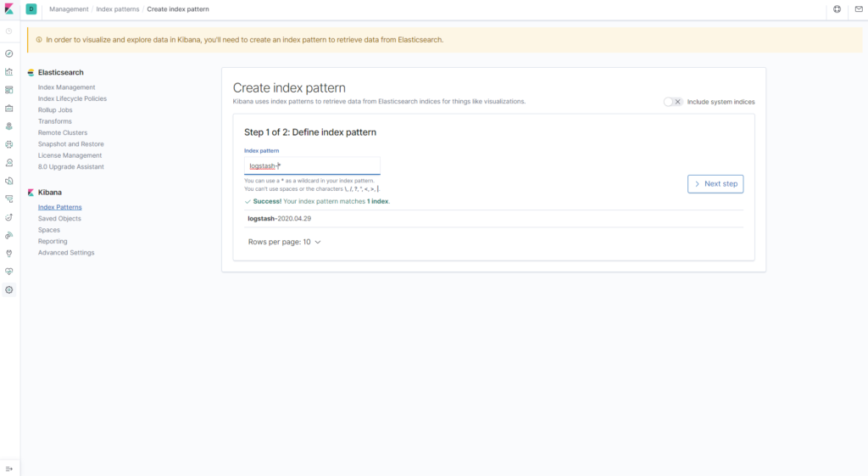Select Index Patterns under Kibana
This screenshot has height=476, width=868.
coord(60,207)
